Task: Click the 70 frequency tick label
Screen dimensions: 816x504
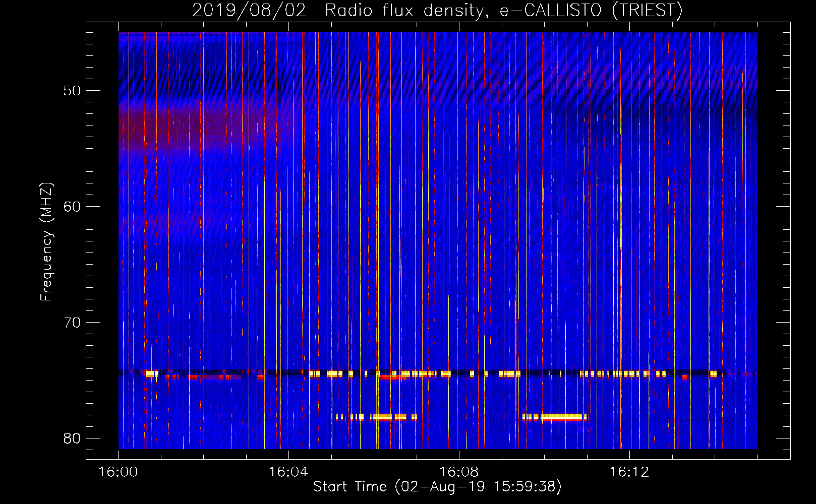Action: click(x=72, y=323)
